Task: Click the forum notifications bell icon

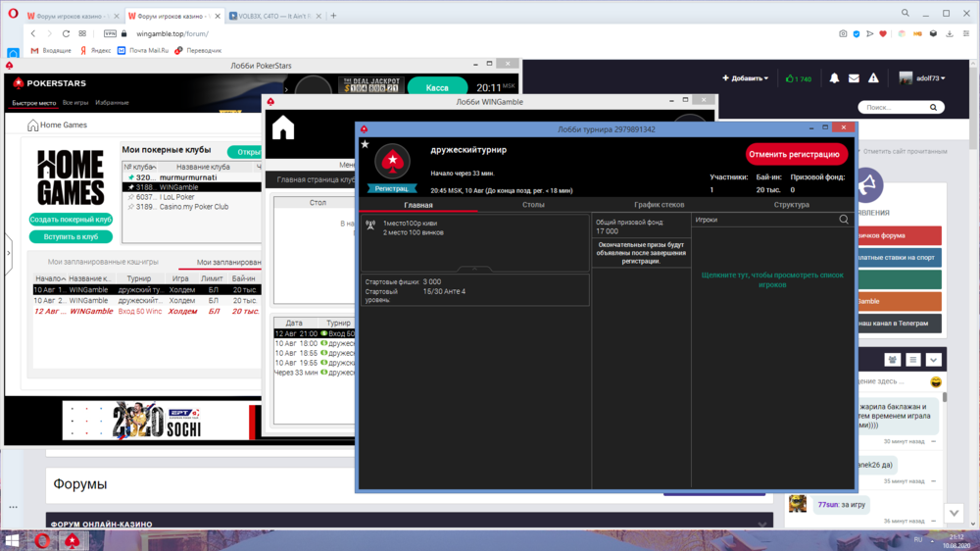Action: click(x=834, y=78)
